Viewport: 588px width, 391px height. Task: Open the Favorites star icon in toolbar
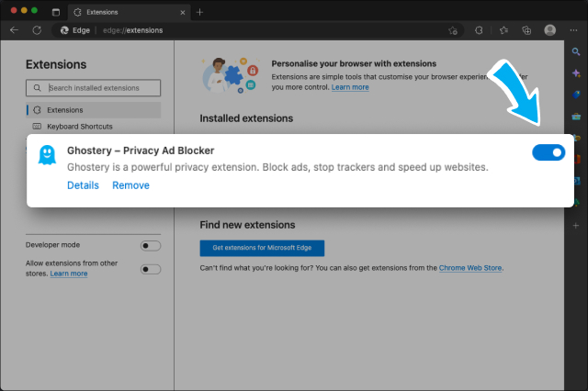point(503,29)
